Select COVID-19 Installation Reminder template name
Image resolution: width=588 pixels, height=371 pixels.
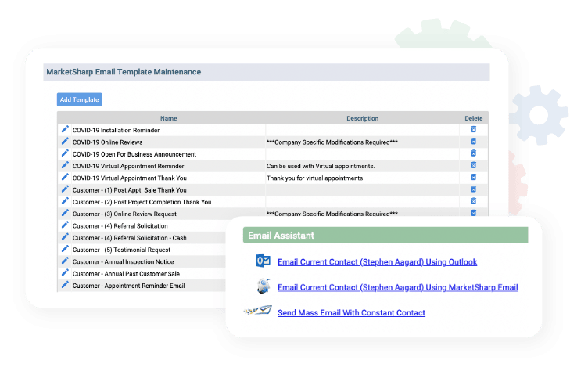coord(116,130)
